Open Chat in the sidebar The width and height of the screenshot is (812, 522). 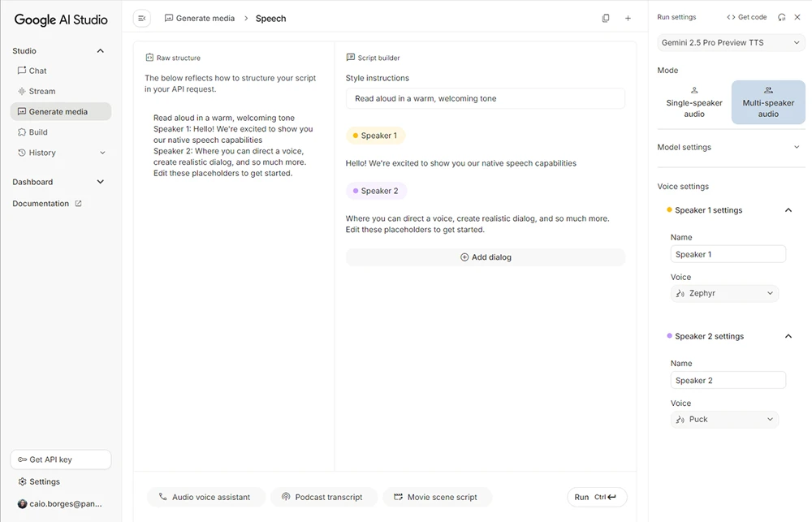[61, 71]
